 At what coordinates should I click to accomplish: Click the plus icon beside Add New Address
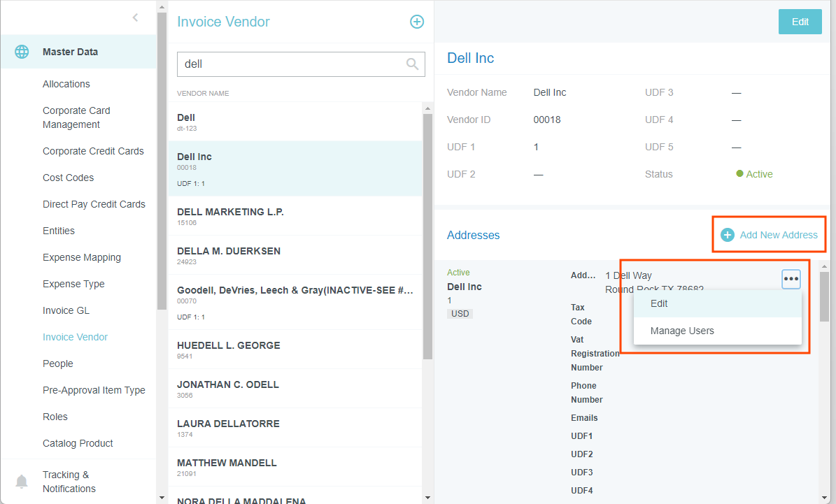[x=728, y=235]
